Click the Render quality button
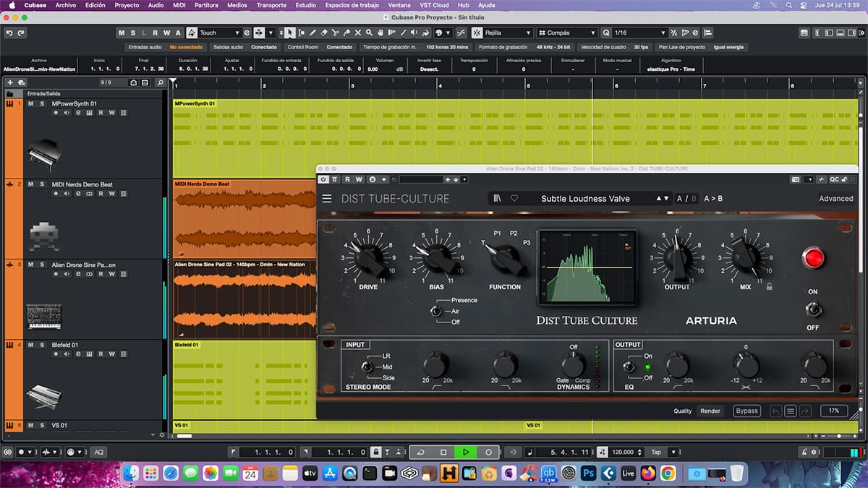 710,411
